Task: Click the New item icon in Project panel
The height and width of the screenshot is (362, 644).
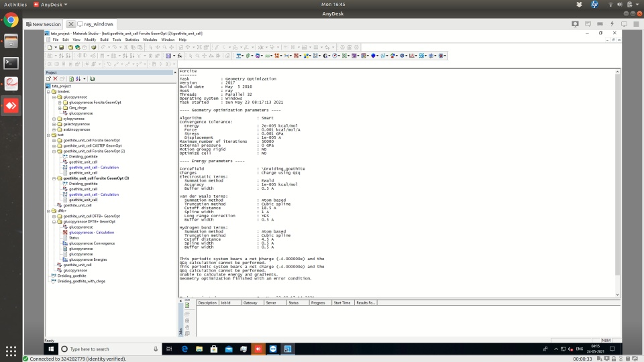Action: click(48, 79)
